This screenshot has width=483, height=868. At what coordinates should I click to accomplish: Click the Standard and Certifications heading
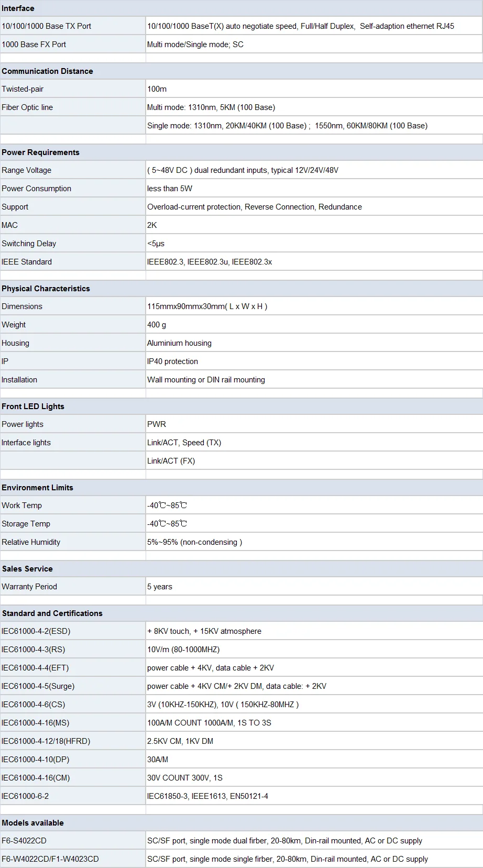tap(52, 613)
